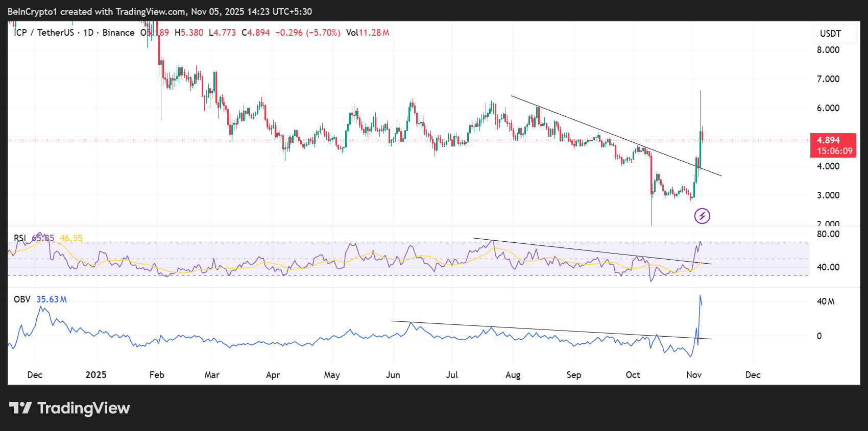Click the Vol 11.28M volume readout
Screen dimensions: 868x431
coord(368,33)
